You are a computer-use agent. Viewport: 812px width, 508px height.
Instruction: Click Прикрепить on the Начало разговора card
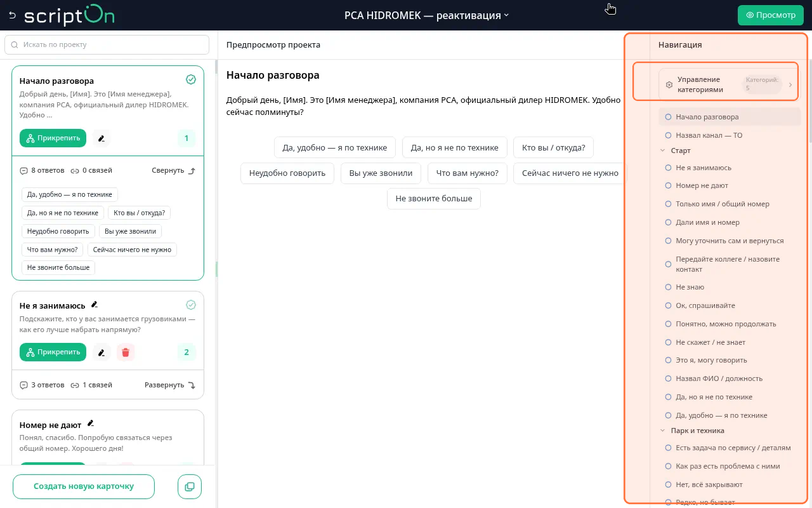point(53,138)
